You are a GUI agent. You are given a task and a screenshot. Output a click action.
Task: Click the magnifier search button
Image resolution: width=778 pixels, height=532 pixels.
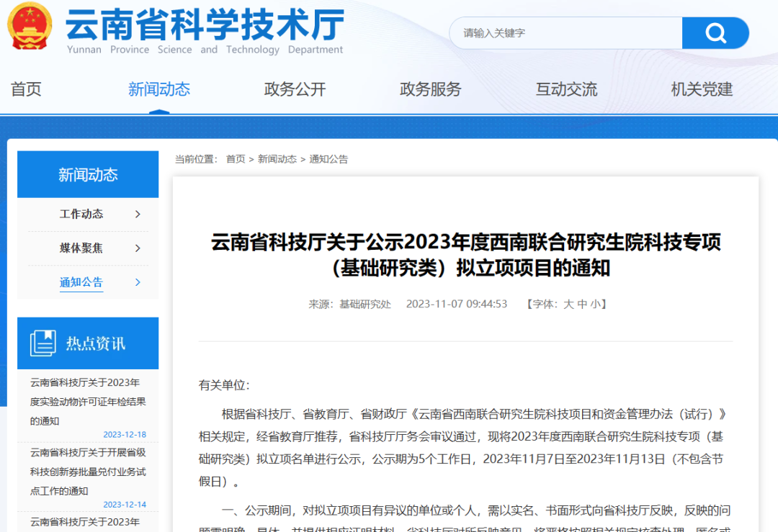[715, 33]
